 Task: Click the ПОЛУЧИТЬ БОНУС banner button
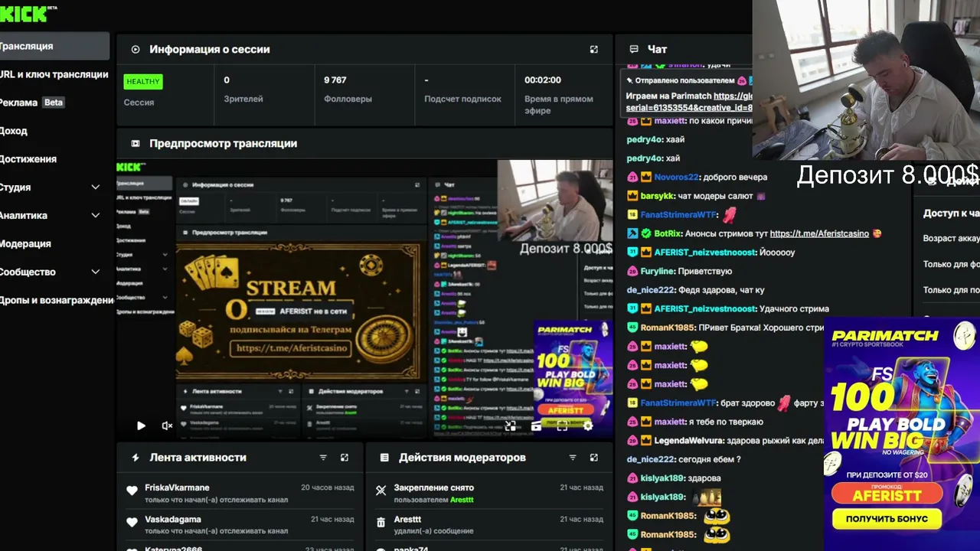887,519
